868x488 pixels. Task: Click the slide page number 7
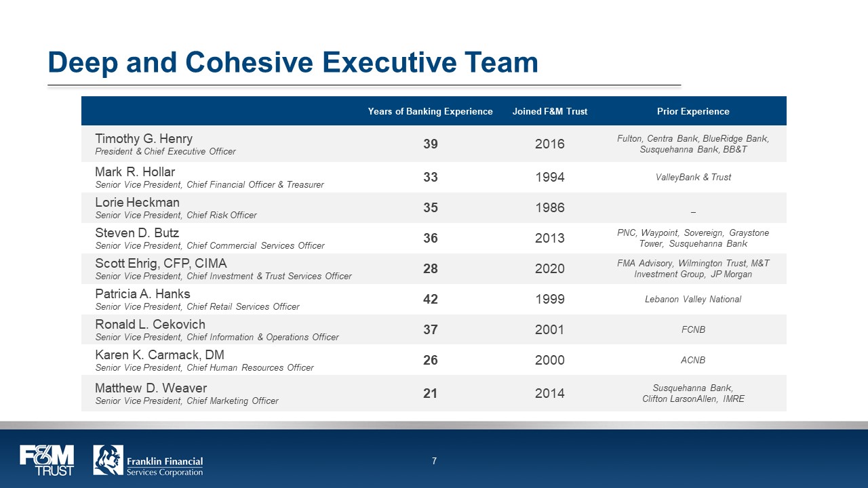[x=434, y=462]
